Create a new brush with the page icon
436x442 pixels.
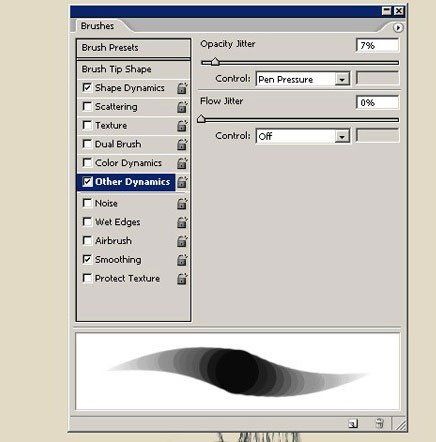click(x=353, y=423)
